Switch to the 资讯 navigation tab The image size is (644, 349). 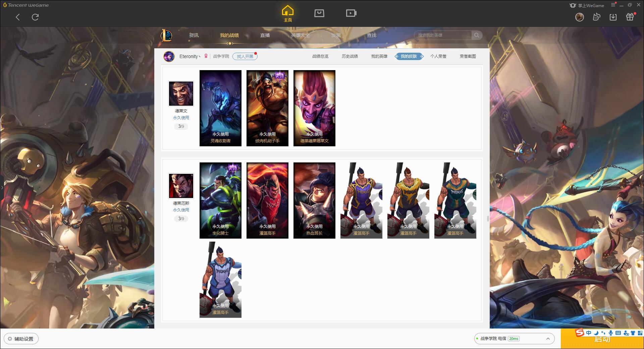[x=194, y=35]
